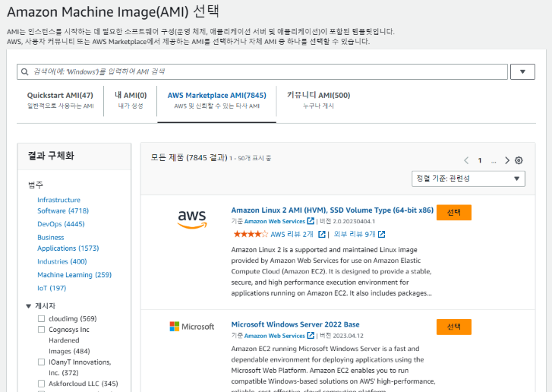This screenshot has height=392, width=552.
Task: Click the 버전 2023.04.12 version text
Action: pyautogui.click(x=342, y=336)
